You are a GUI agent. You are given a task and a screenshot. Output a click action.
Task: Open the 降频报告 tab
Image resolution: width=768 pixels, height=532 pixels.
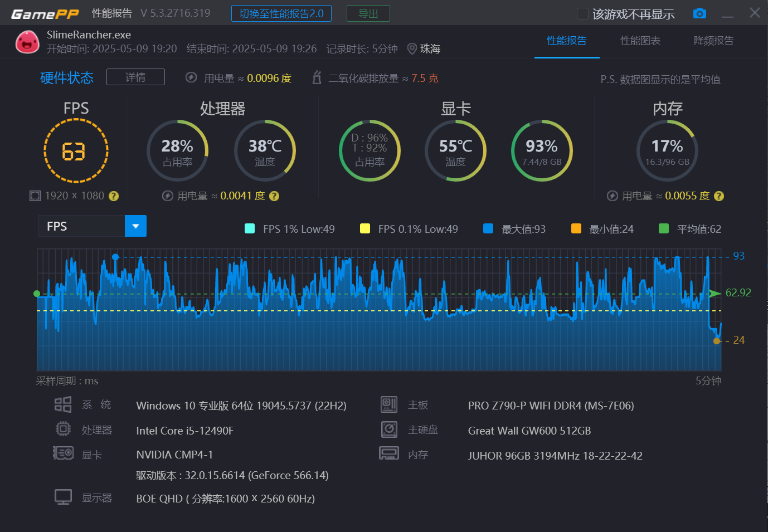(x=713, y=41)
